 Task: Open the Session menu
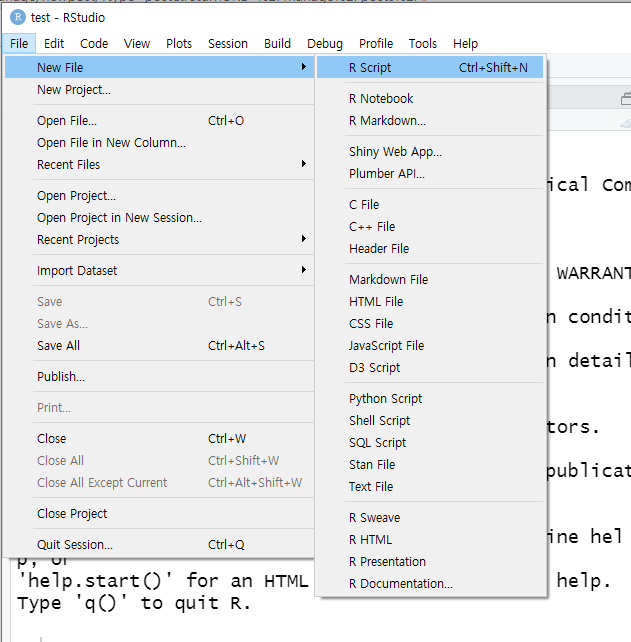point(228,43)
